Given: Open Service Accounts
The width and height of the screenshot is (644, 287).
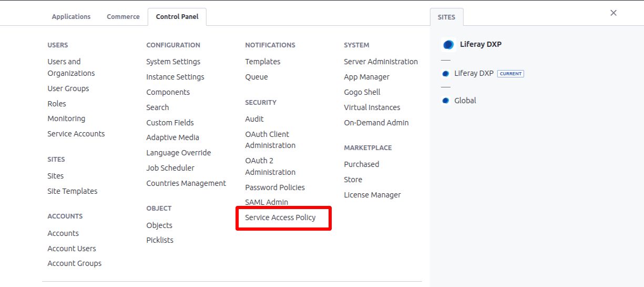Looking at the screenshot, I should [x=76, y=134].
